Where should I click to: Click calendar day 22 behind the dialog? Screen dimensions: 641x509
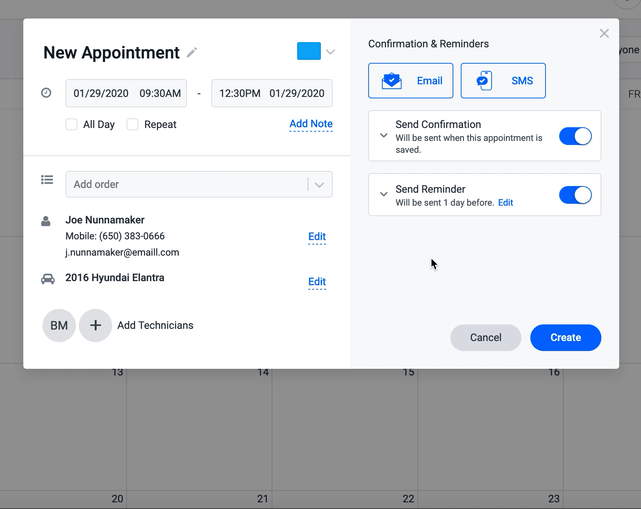pyautogui.click(x=408, y=499)
